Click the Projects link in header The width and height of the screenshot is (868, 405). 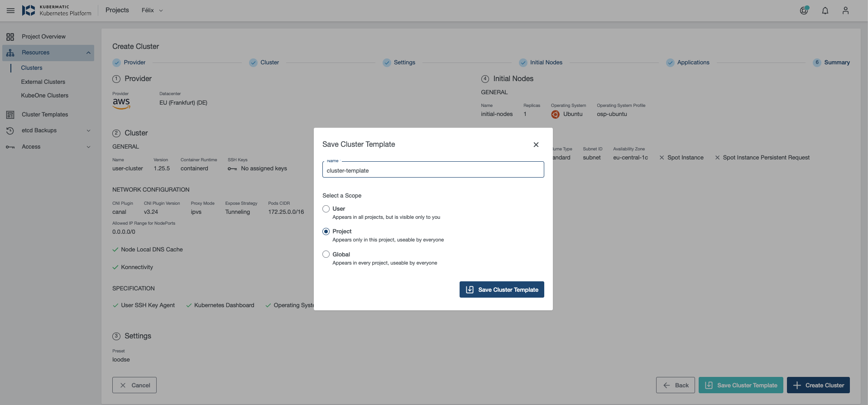pos(117,10)
